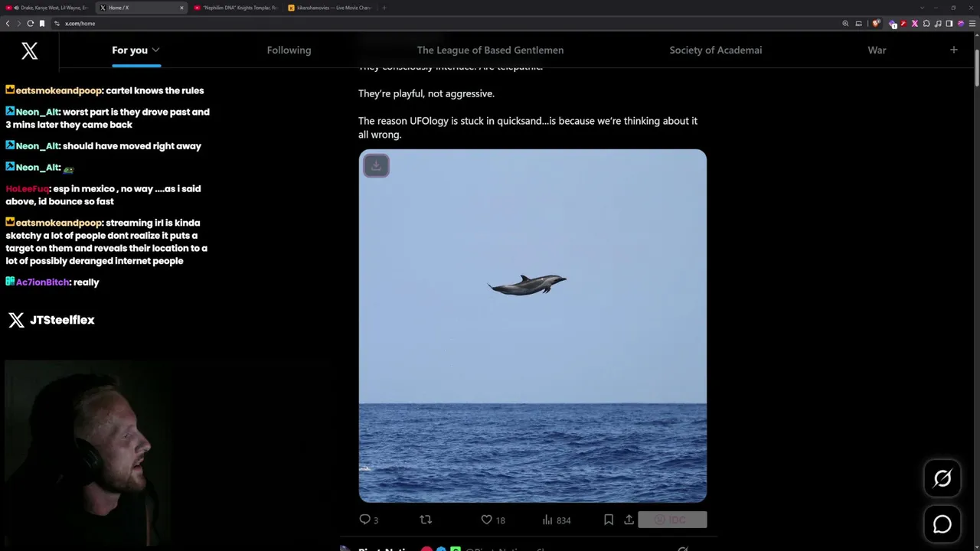This screenshot has height=551, width=980.
Task: Click the bookmark icon beside the reload button
Action: [x=42, y=24]
